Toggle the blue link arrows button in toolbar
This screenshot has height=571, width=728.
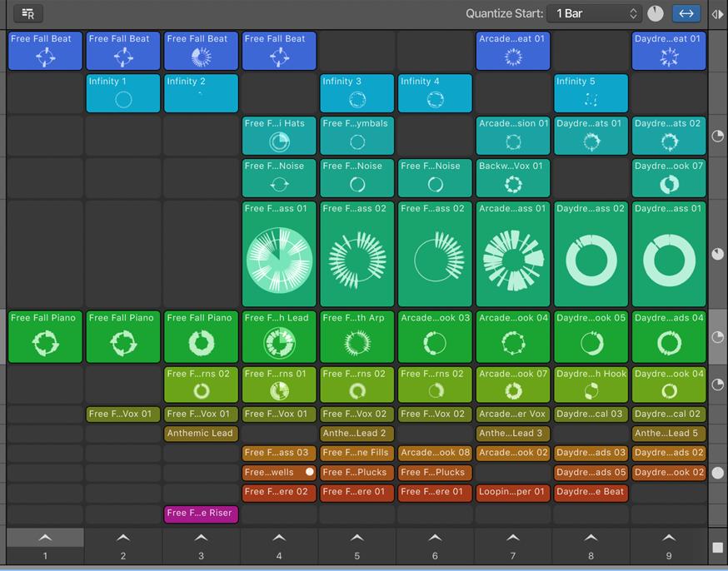685,13
